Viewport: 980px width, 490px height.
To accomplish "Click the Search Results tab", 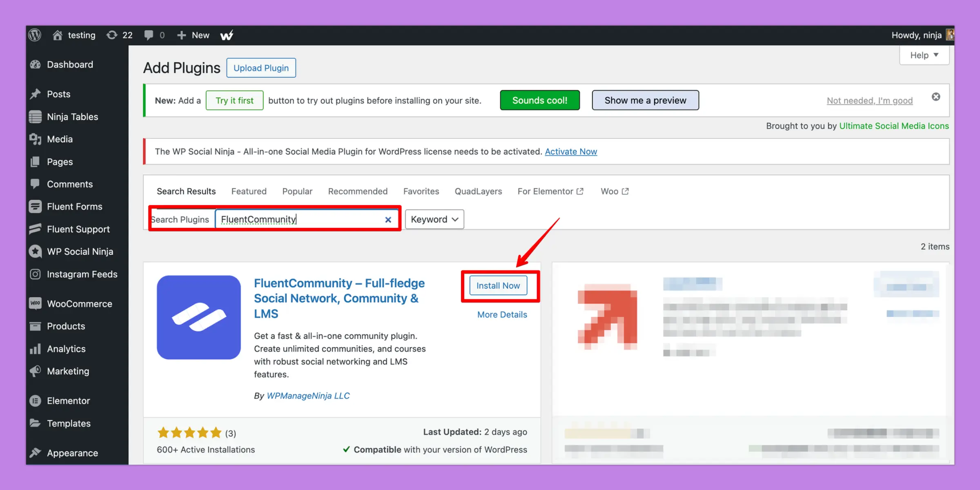I will (x=186, y=191).
